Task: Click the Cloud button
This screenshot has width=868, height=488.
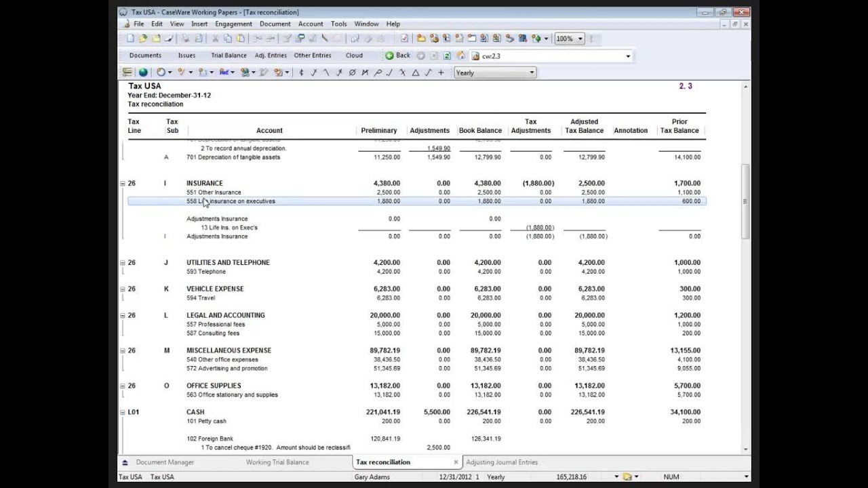Action: tap(354, 56)
